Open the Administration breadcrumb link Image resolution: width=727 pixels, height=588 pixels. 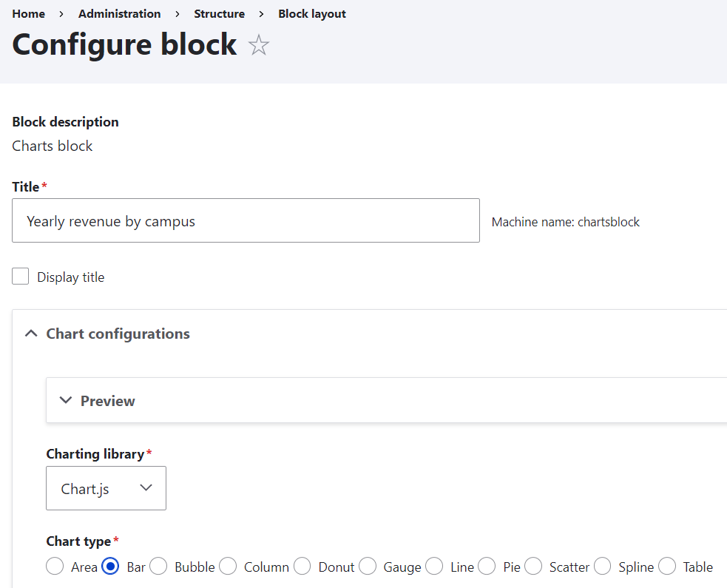[119, 13]
